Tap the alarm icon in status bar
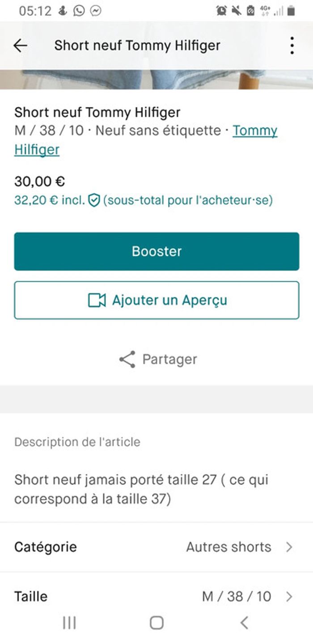 221,11
